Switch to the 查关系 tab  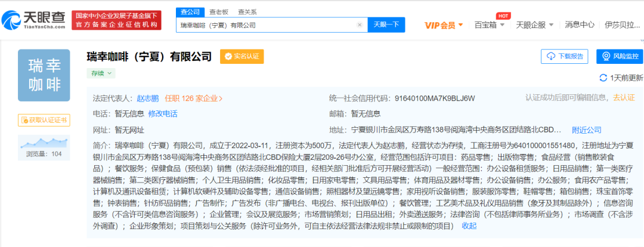pyautogui.click(x=247, y=13)
